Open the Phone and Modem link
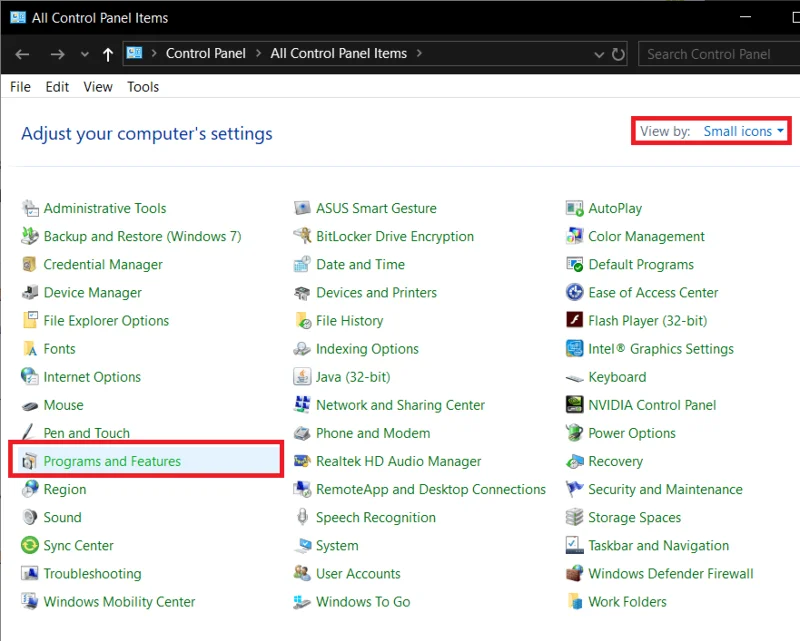Image resolution: width=800 pixels, height=641 pixels. [373, 433]
